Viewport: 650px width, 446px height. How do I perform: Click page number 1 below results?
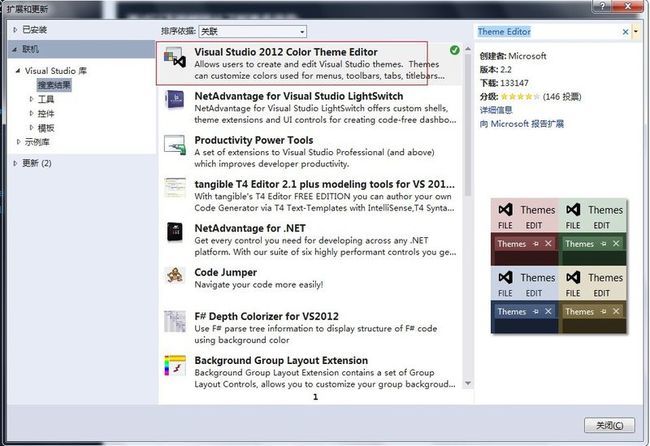point(315,397)
